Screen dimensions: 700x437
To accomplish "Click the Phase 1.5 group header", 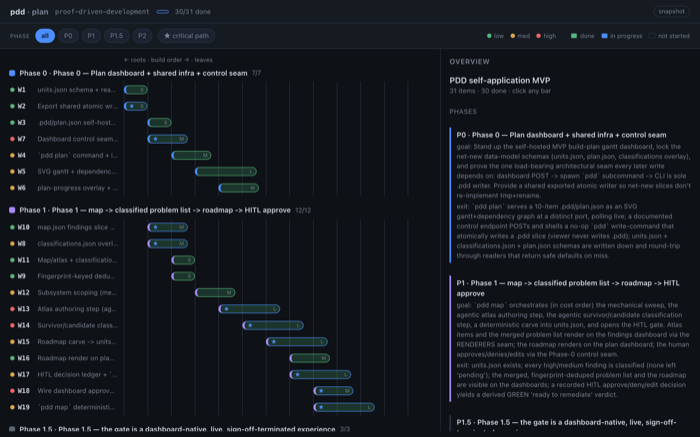I will coord(179,429).
